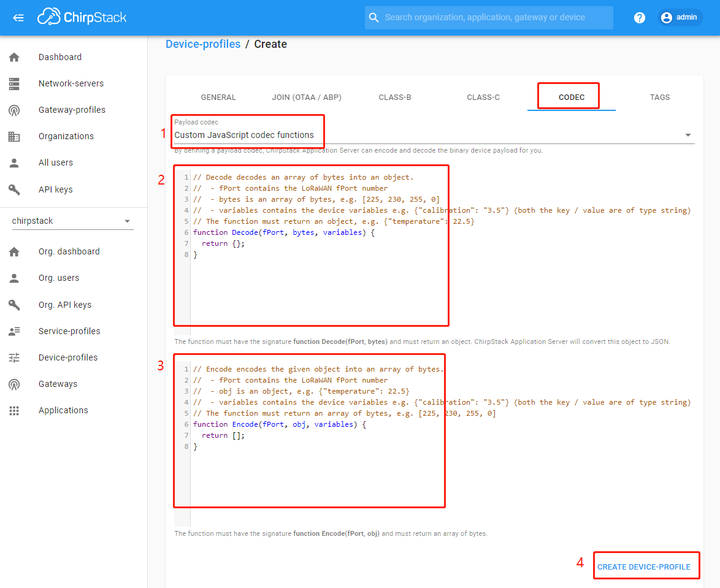
Task: Click the Org. API keys key icon
Action: pos(14,305)
